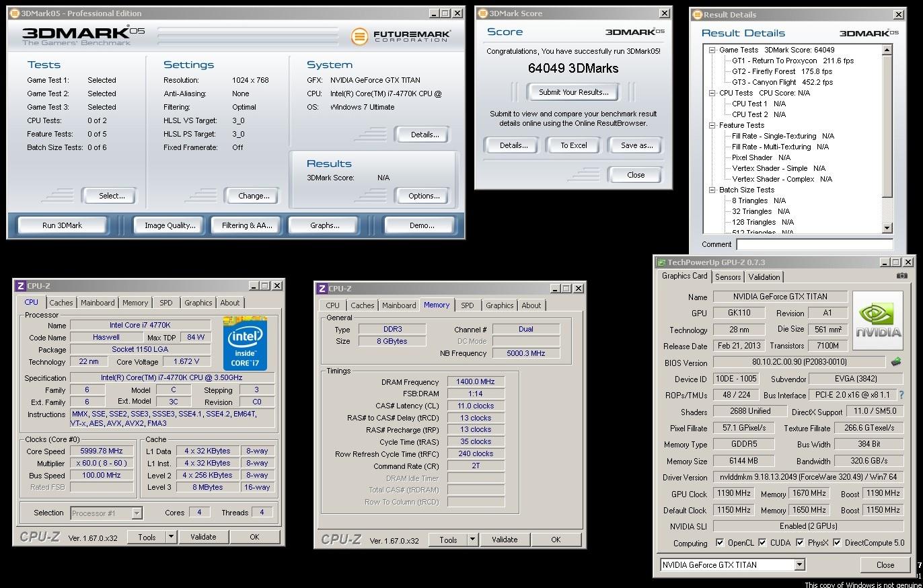Click the Result Details window title icon
The width and height of the screenshot is (923, 588).
click(698, 15)
